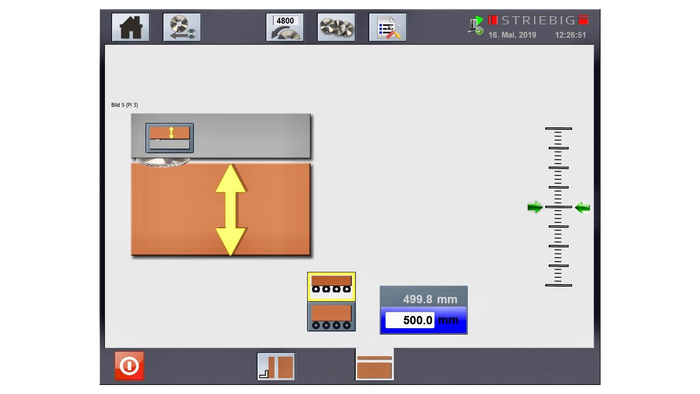Click the saw blade change icon
Viewport: 700px width, 394px height.
tap(182, 28)
